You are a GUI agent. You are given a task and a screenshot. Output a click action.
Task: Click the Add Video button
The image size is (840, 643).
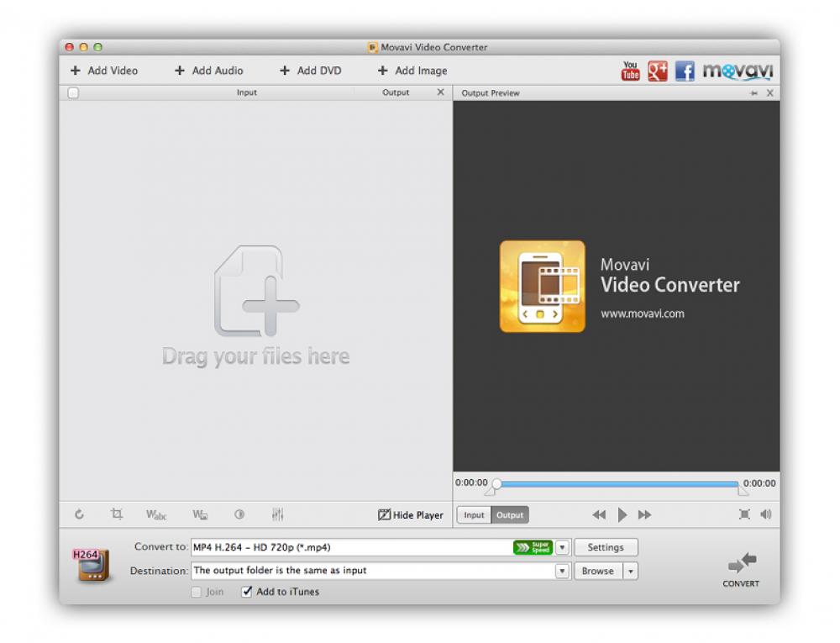click(x=103, y=71)
